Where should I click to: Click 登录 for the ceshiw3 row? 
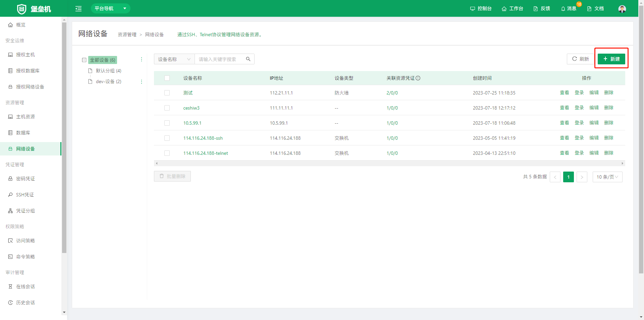[579, 108]
